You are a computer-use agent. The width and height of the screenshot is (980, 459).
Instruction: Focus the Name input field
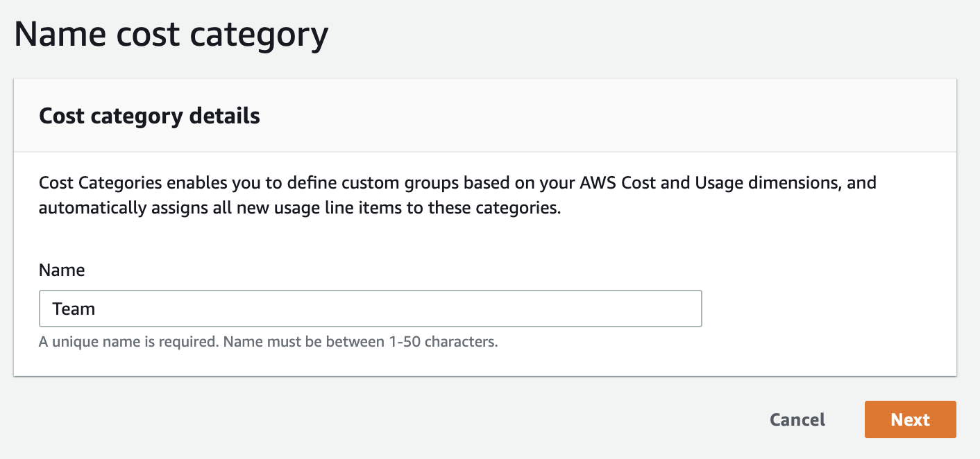click(x=370, y=309)
